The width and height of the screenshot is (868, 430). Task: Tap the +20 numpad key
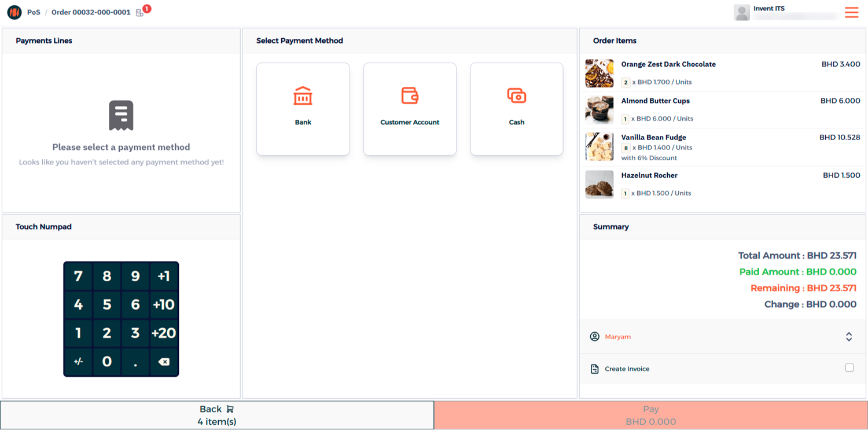(x=164, y=333)
